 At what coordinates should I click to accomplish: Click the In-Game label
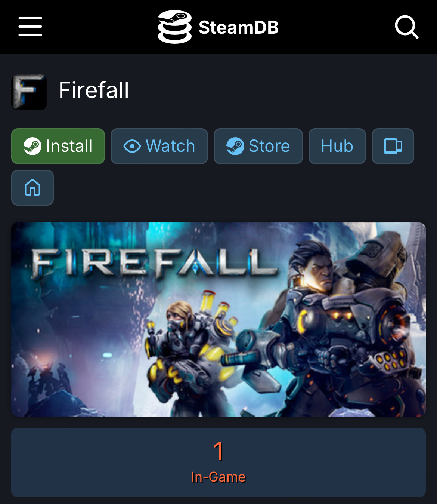click(218, 477)
